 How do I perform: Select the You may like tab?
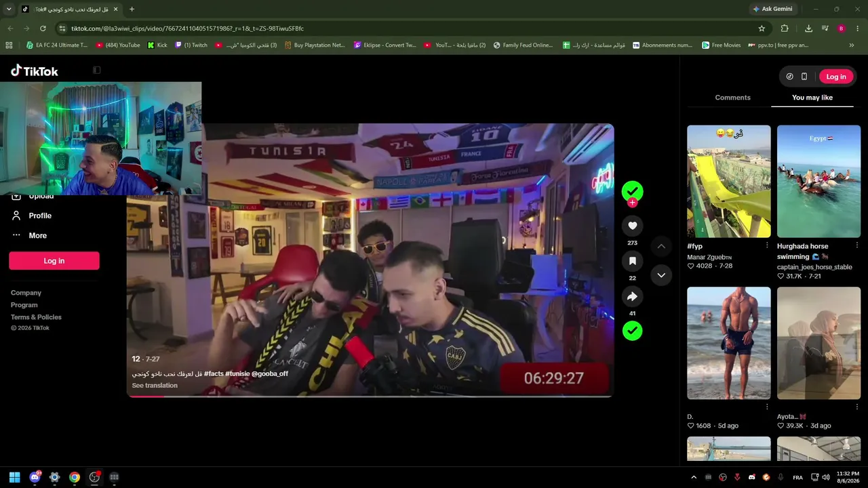[812, 98]
